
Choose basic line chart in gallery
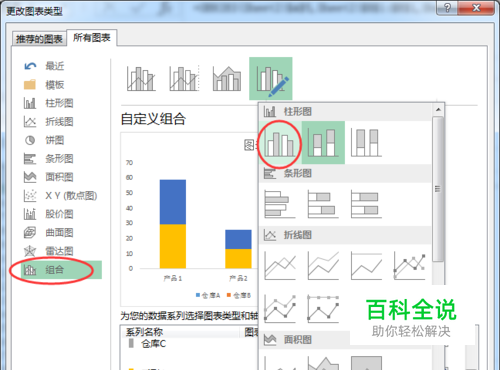280,266
